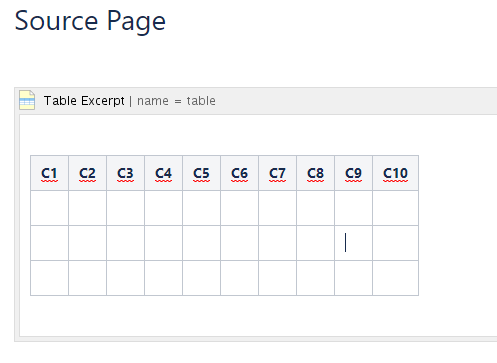Click the C10 header cell
Image resolution: width=497 pixels, height=363 pixels.
coord(395,173)
